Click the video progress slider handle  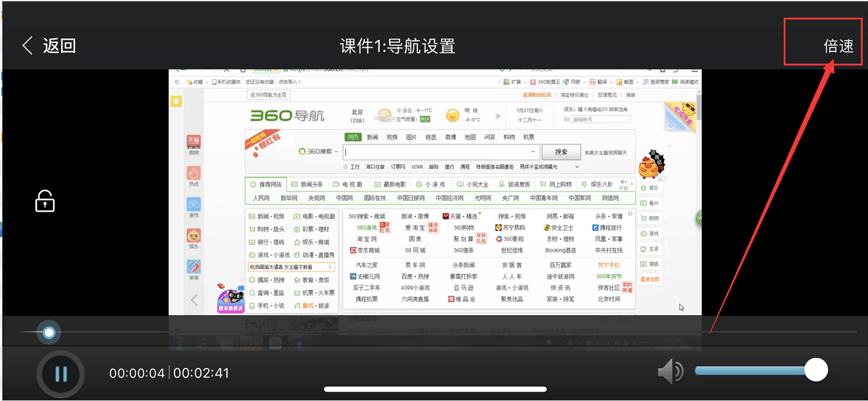point(49,333)
